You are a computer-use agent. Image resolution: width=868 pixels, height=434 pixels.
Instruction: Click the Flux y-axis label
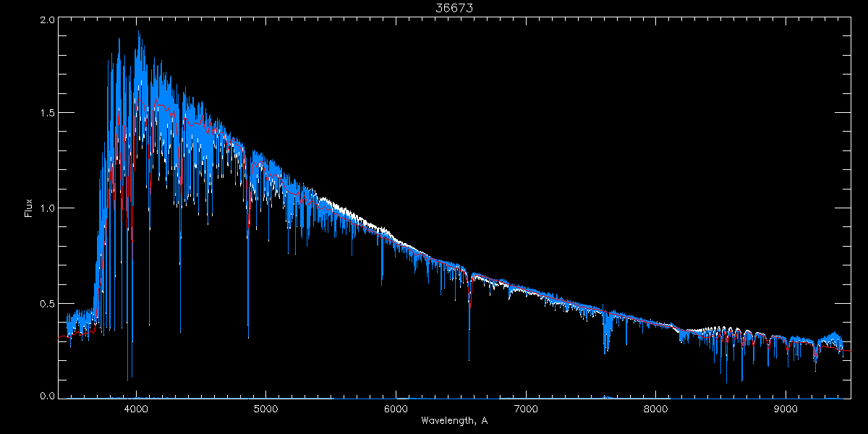[x=29, y=208]
